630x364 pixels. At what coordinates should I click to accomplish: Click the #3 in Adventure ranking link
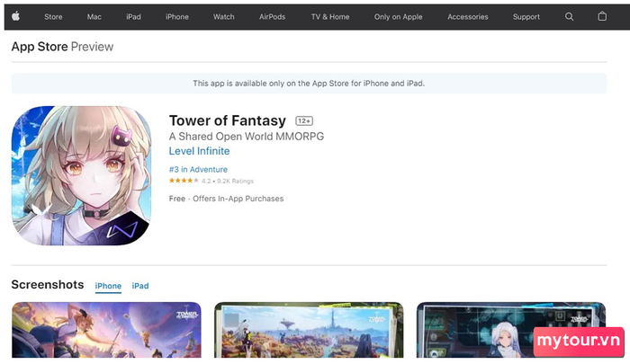point(198,169)
